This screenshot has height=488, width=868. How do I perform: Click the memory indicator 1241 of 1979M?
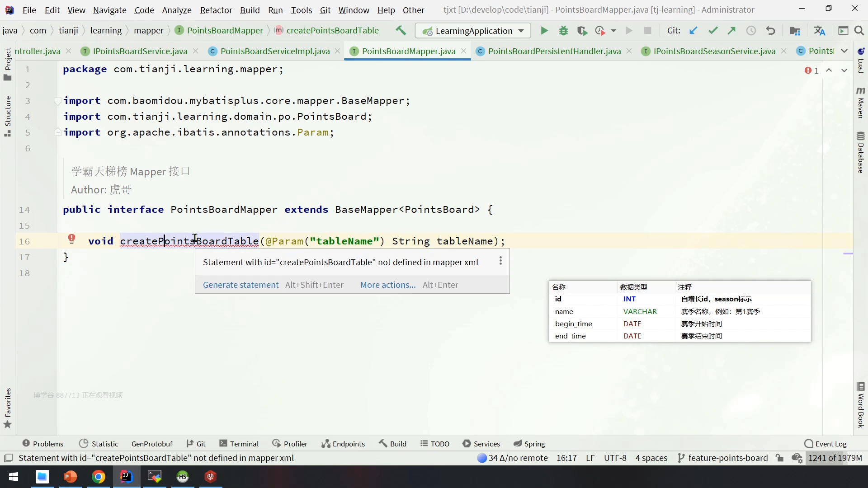(x=835, y=458)
